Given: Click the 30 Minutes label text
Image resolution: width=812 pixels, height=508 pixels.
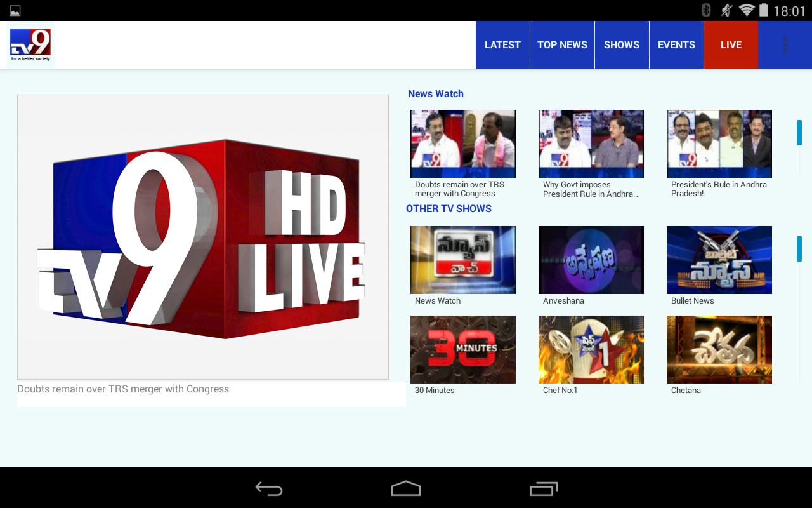Looking at the screenshot, I should (x=435, y=391).
